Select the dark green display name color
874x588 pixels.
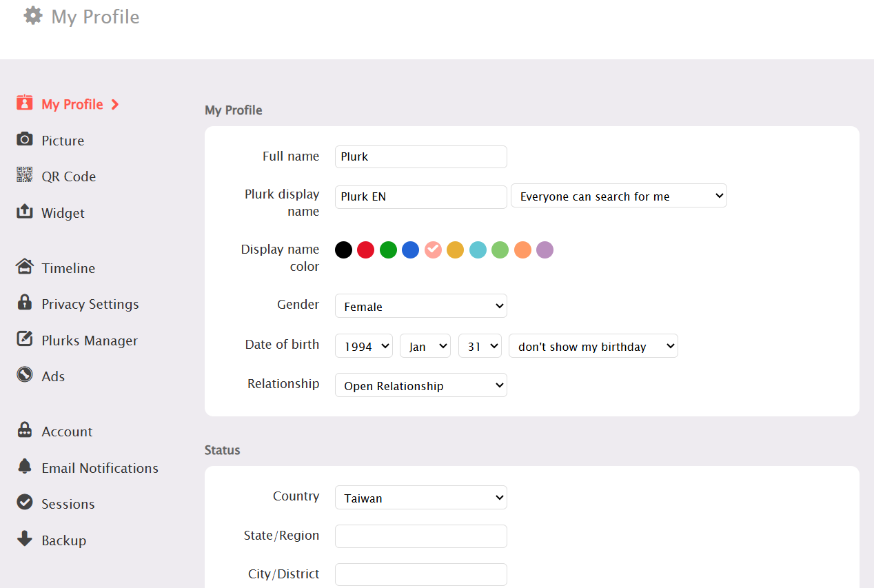[x=388, y=250]
